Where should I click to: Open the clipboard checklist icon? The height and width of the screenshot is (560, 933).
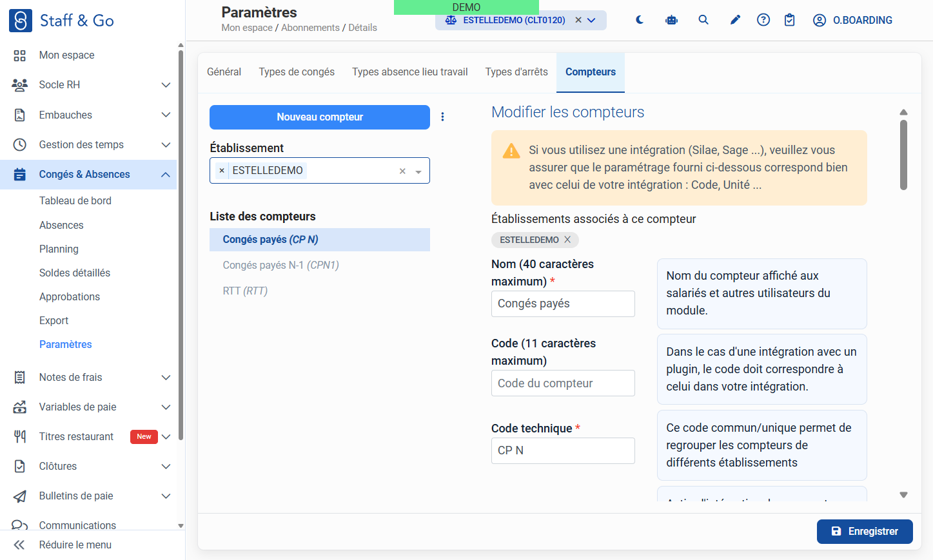point(790,20)
